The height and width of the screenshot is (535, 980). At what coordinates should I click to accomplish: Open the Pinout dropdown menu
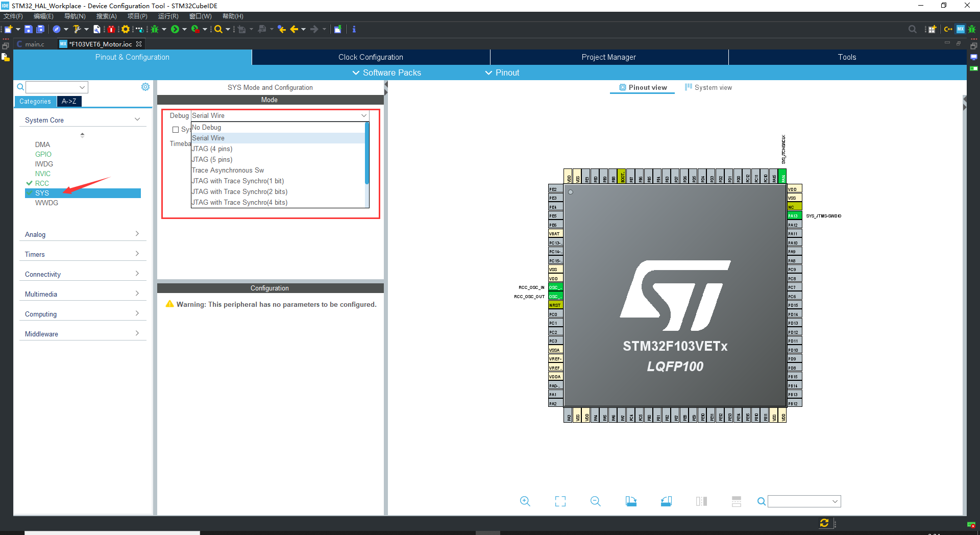(502, 72)
